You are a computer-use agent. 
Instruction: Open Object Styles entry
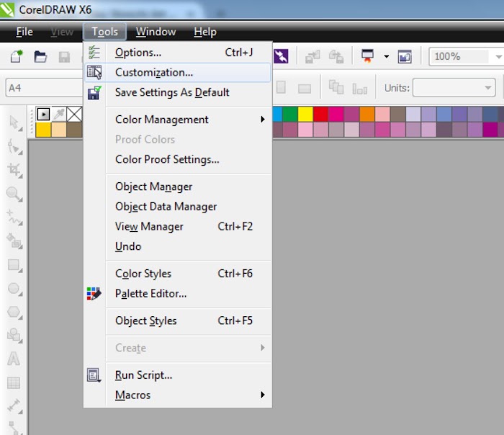coord(177,320)
